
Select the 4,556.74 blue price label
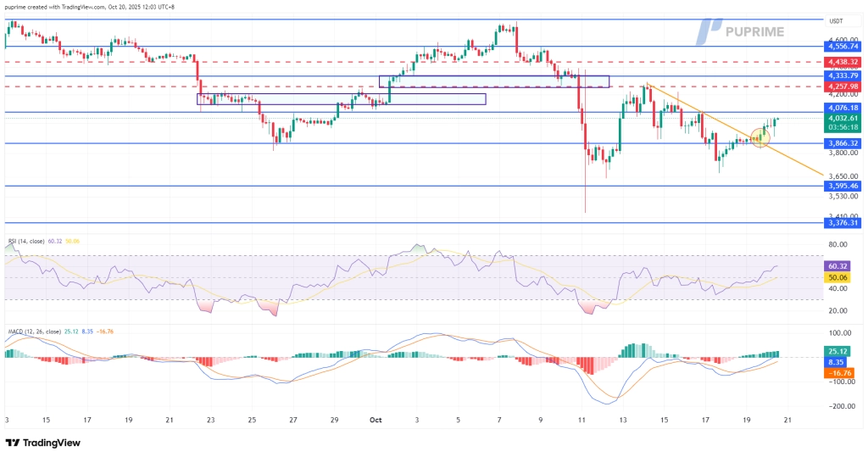(x=842, y=48)
